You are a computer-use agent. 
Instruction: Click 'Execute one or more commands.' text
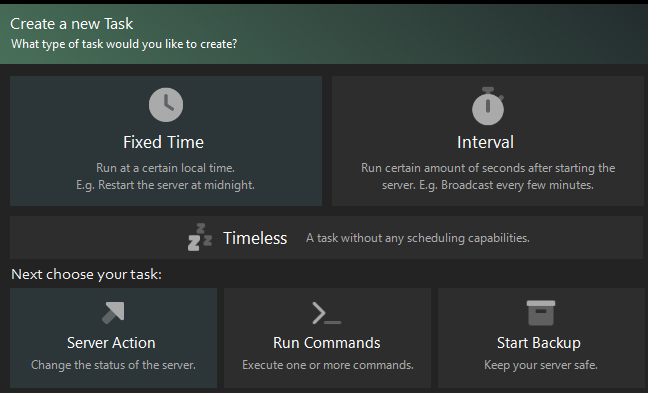pos(328,365)
